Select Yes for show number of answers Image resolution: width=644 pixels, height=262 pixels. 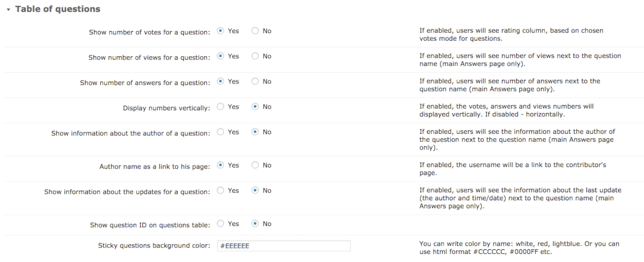pyautogui.click(x=221, y=81)
